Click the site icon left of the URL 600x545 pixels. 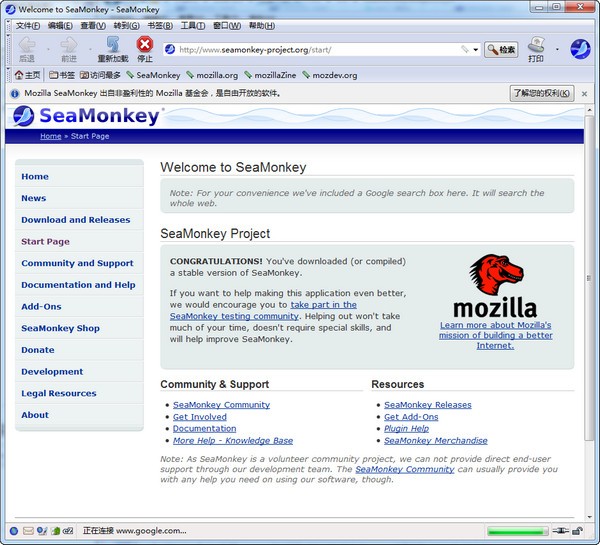click(170, 49)
